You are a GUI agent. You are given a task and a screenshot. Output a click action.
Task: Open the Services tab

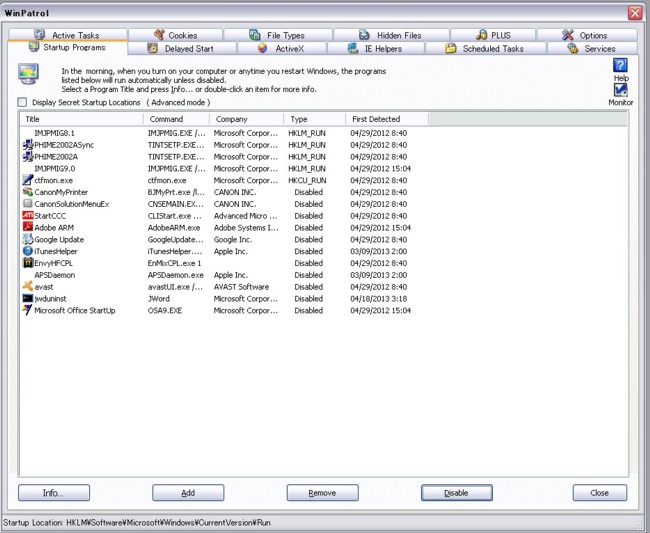(x=592, y=48)
